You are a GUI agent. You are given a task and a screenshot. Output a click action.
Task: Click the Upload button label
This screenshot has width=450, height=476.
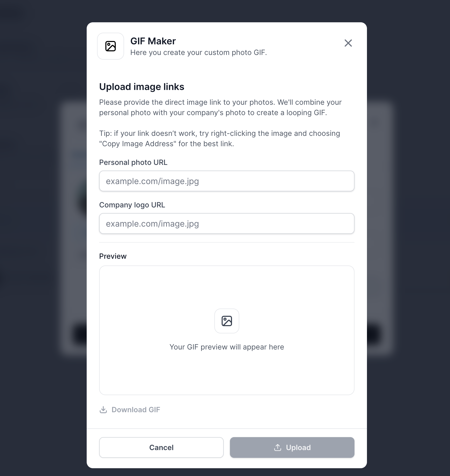point(298,447)
